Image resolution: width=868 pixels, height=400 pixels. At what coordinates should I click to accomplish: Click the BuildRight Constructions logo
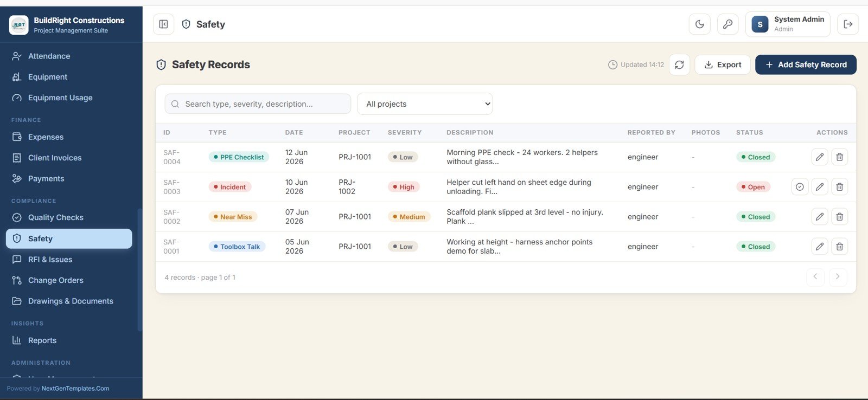click(19, 25)
